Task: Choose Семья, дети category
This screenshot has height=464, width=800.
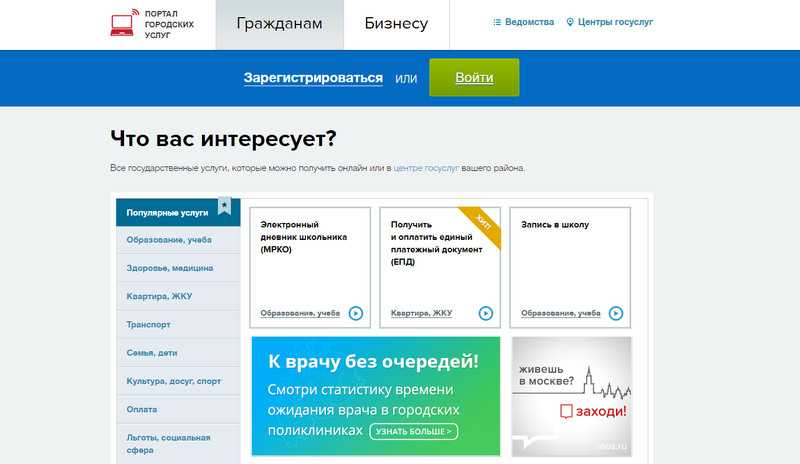Action: 178,353
